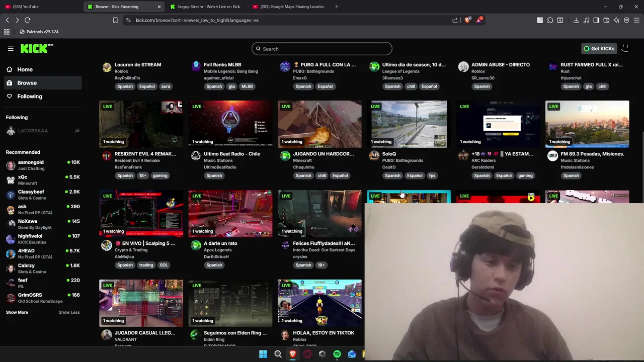The width and height of the screenshot is (644, 362).
Task: Open Classybeef recommended channel
Action: pyautogui.click(x=42, y=195)
